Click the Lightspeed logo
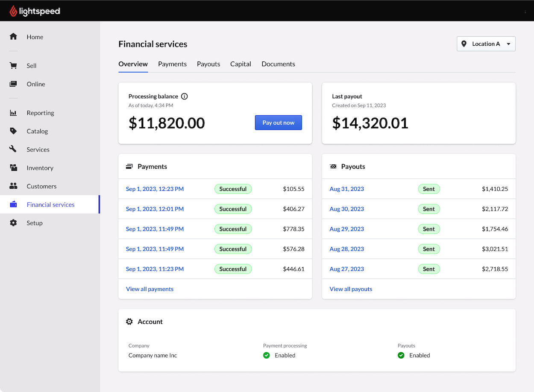This screenshot has width=534, height=392. [x=35, y=11]
